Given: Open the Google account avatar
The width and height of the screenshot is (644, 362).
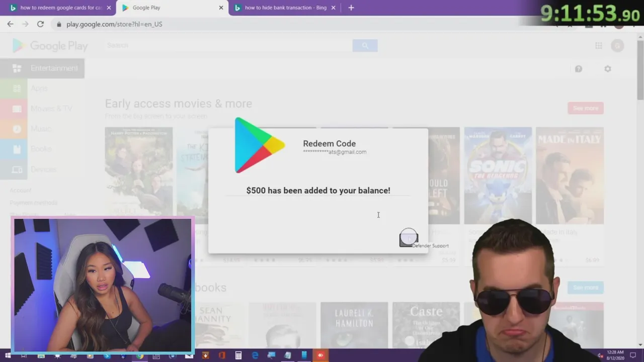Looking at the screenshot, I should coord(617,46).
